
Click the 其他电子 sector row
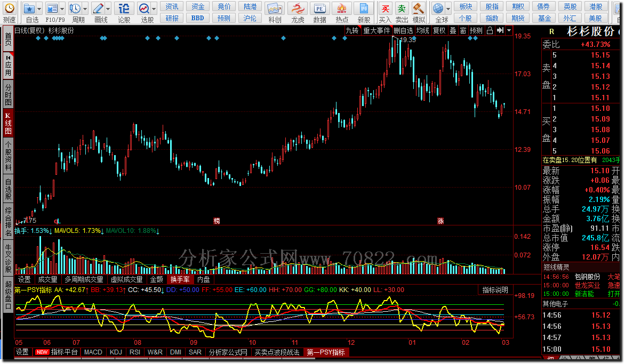point(581,304)
